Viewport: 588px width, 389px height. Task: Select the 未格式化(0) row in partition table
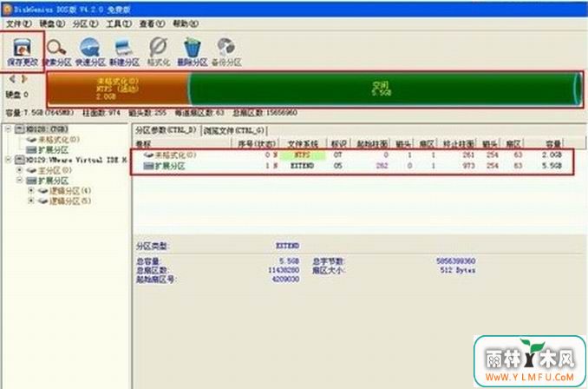(352, 155)
